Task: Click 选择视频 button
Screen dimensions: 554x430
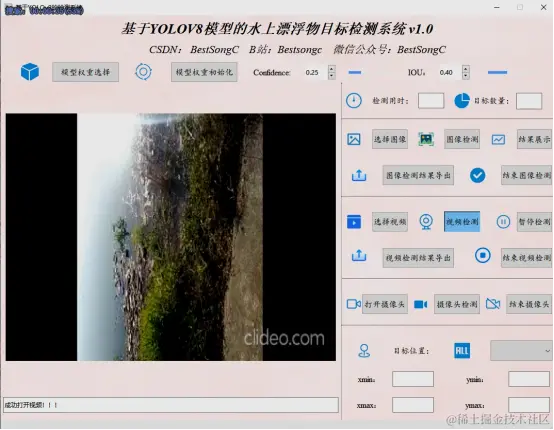Action: click(x=390, y=222)
